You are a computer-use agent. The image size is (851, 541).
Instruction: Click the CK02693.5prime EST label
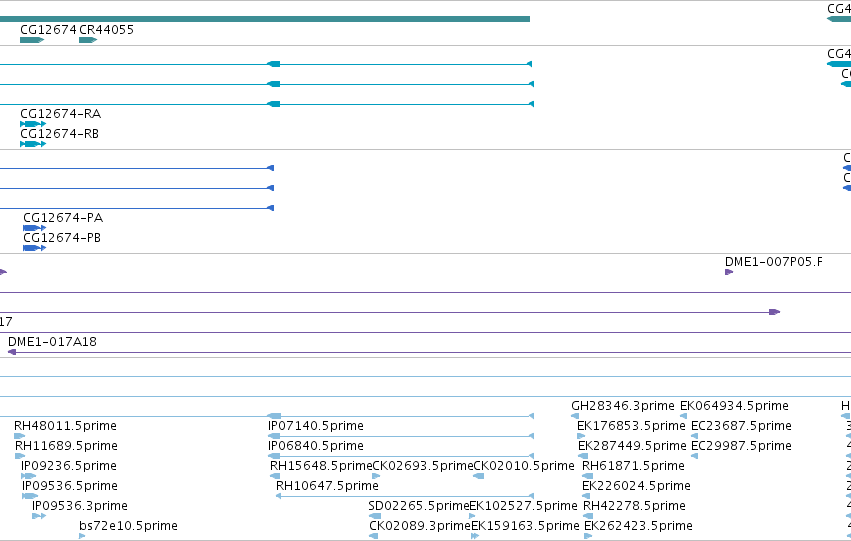coord(423,466)
